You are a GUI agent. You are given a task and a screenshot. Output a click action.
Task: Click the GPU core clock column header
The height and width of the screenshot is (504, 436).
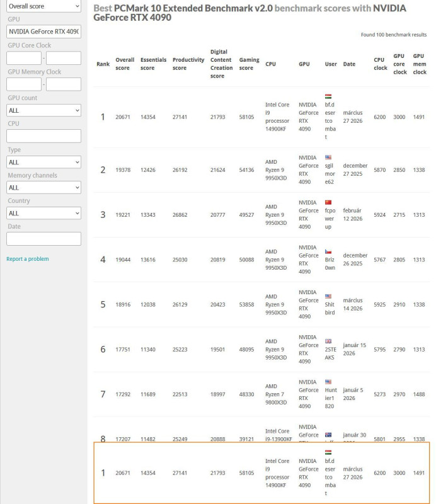point(400,64)
